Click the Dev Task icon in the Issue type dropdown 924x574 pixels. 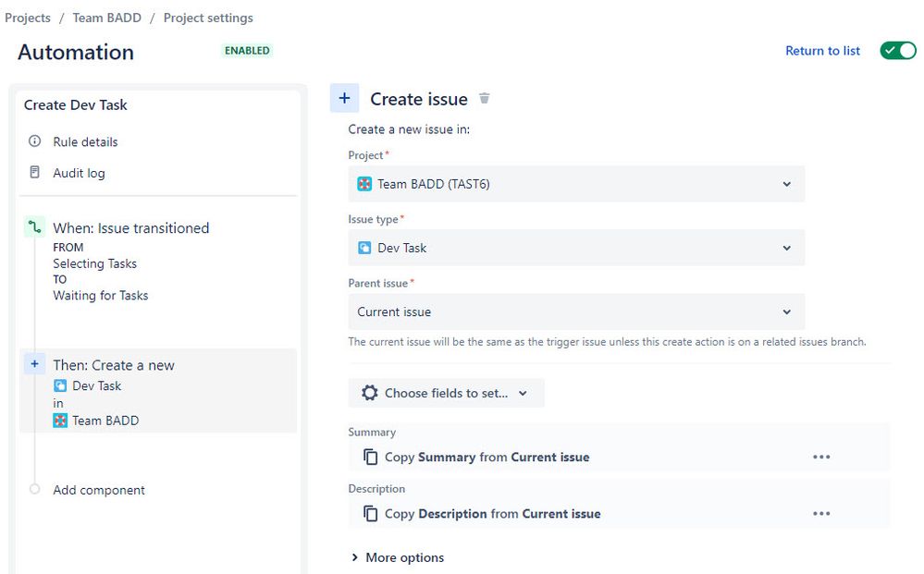pos(364,248)
